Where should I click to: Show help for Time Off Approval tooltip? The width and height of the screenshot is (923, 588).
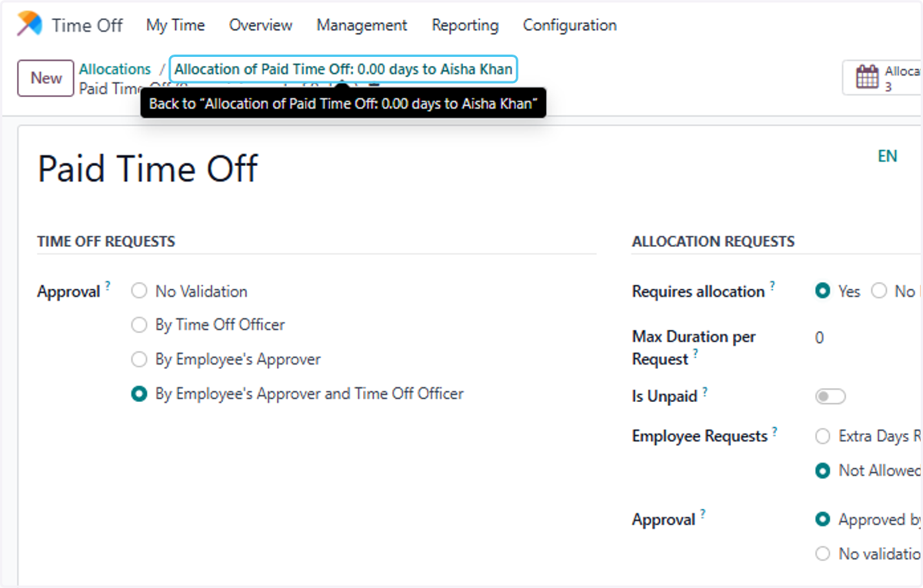point(108,286)
